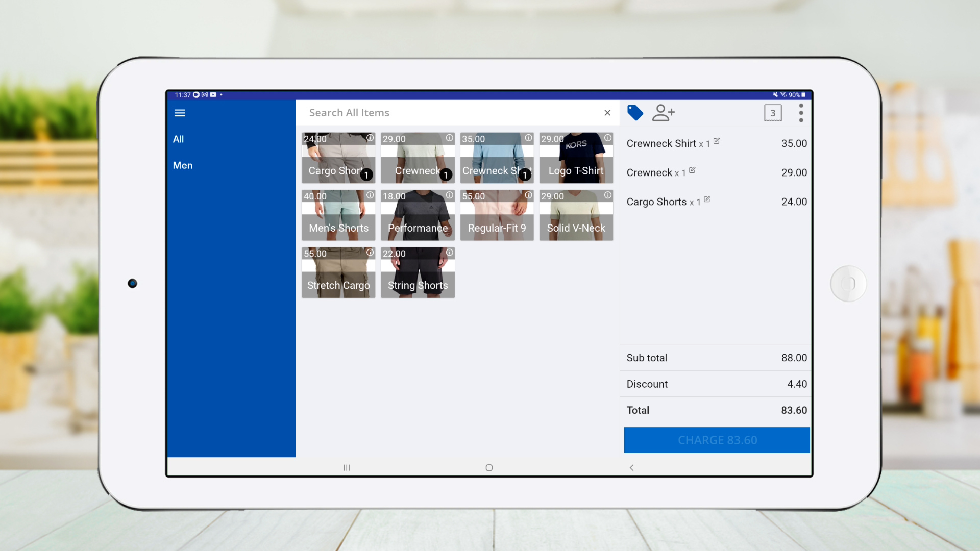
Task: Add Men's Shorts to the ticket
Action: click(338, 216)
